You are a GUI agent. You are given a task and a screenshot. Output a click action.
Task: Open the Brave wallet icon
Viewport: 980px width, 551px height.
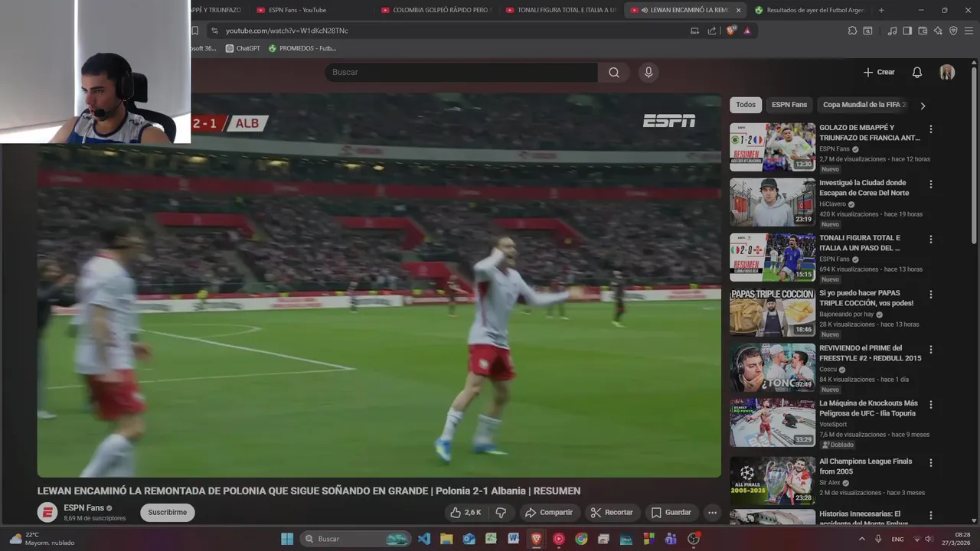click(x=923, y=31)
